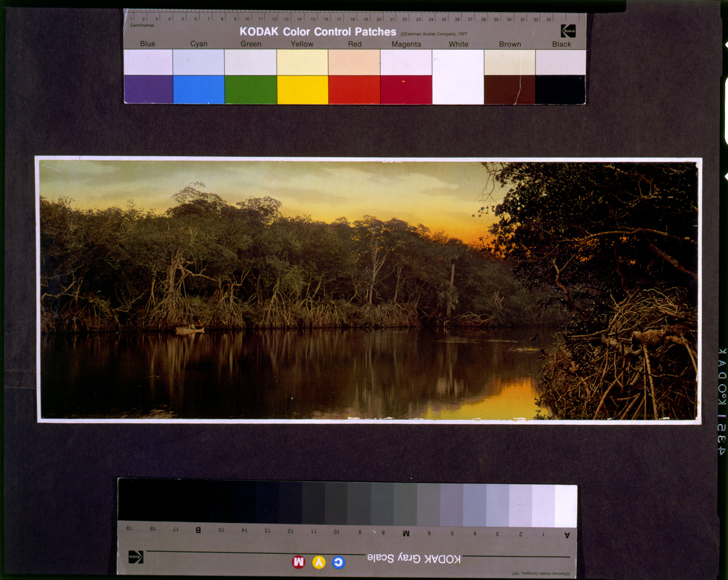Select the solid Red color patch
Image resolution: width=728 pixels, height=580 pixels.
coord(354,90)
